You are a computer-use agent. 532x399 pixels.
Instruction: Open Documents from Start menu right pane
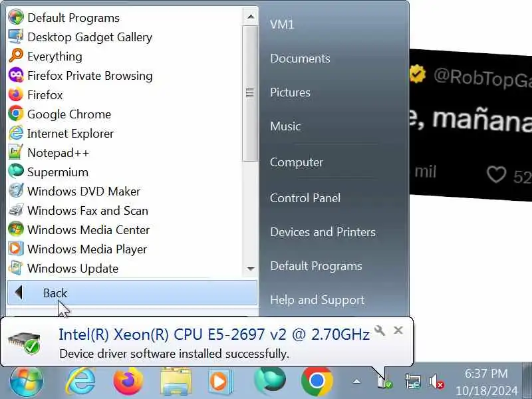tap(300, 59)
